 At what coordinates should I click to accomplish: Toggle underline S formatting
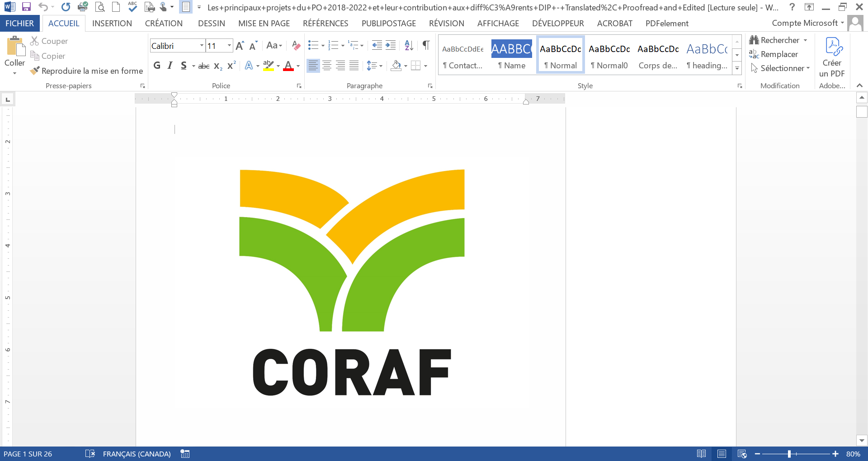click(184, 66)
